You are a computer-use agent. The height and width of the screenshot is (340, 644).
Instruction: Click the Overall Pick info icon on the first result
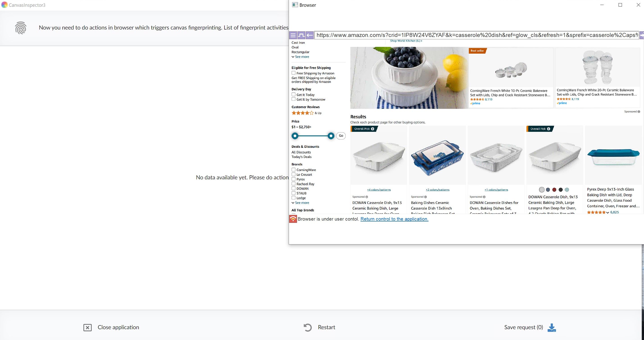(x=372, y=129)
